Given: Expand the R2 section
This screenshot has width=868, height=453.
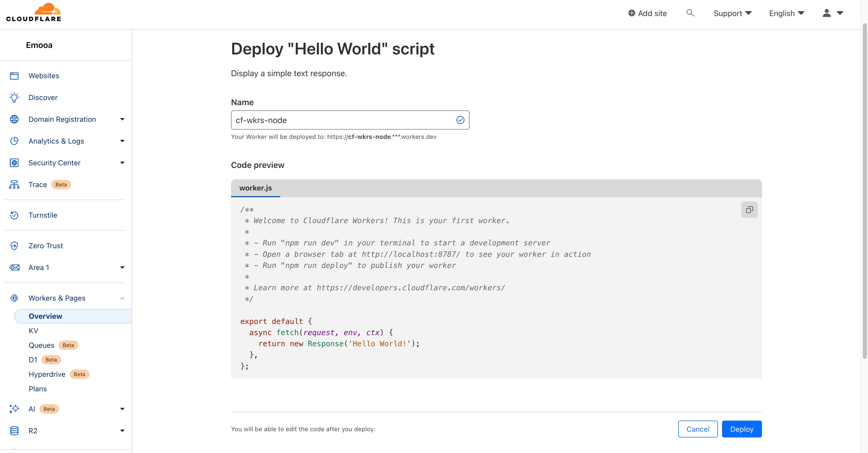Looking at the screenshot, I should pos(122,431).
